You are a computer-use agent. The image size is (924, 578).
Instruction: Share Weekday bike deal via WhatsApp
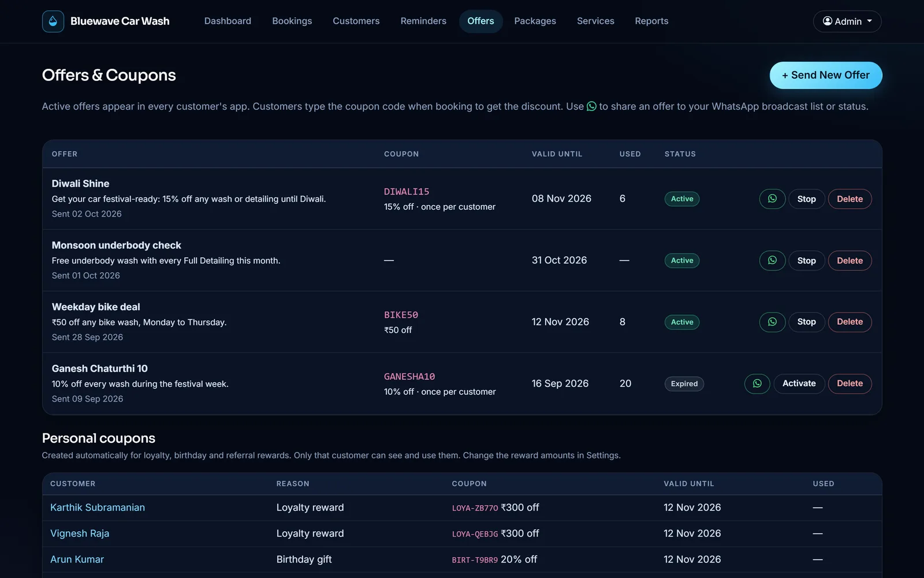coord(772,322)
